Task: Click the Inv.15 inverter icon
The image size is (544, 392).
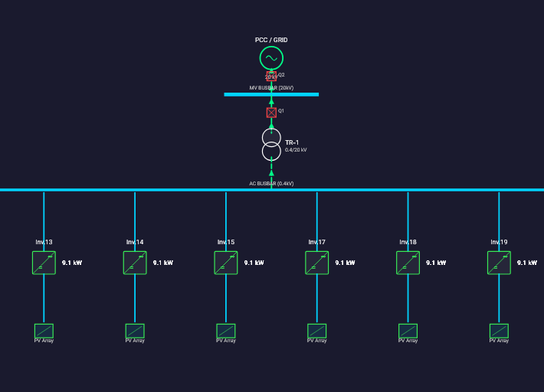Action: pyautogui.click(x=226, y=263)
